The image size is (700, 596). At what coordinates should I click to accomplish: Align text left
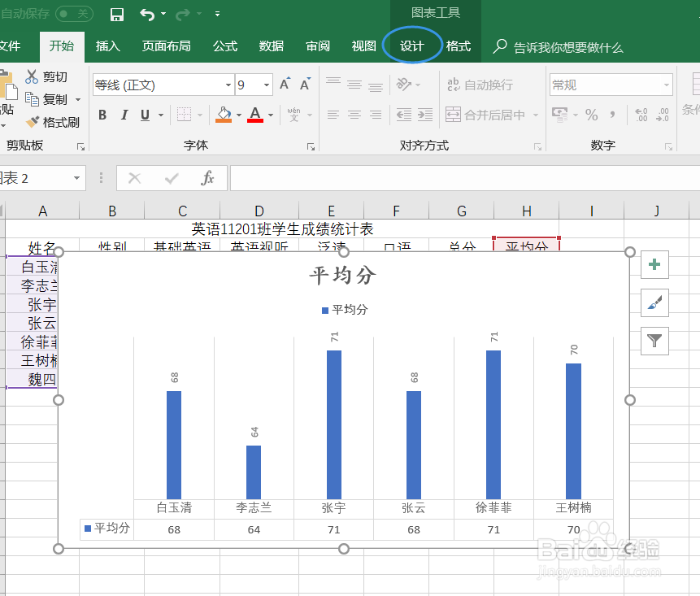[x=333, y=115]
